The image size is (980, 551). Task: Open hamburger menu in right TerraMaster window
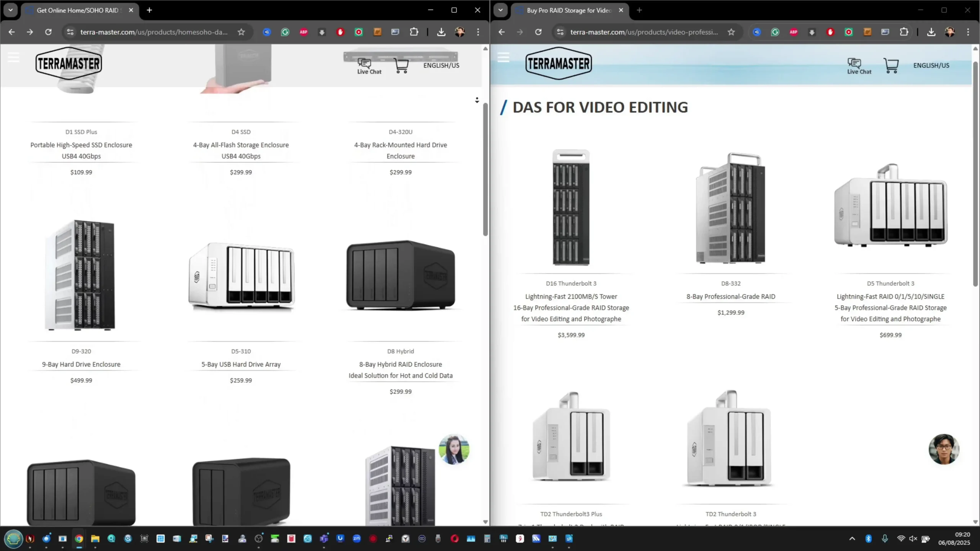point(503,57)
